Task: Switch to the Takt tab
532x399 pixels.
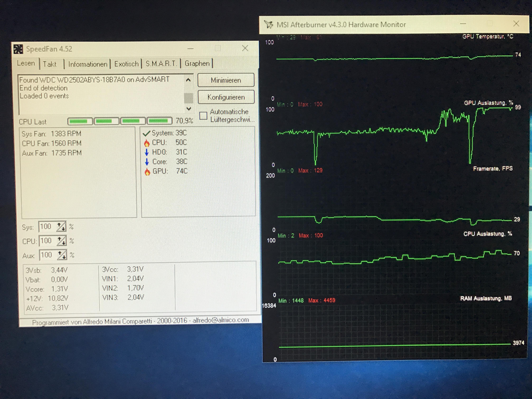Action: point(49,64)
